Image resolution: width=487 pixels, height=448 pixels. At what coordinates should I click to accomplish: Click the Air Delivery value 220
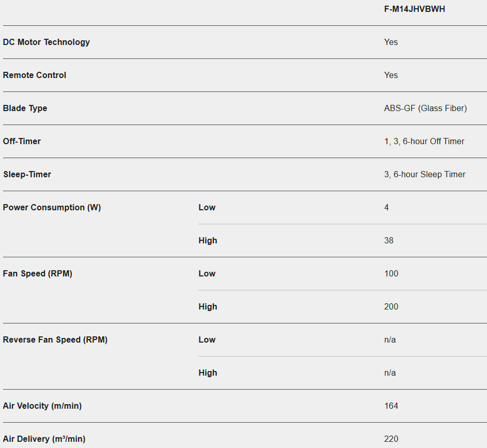(391, 439)
